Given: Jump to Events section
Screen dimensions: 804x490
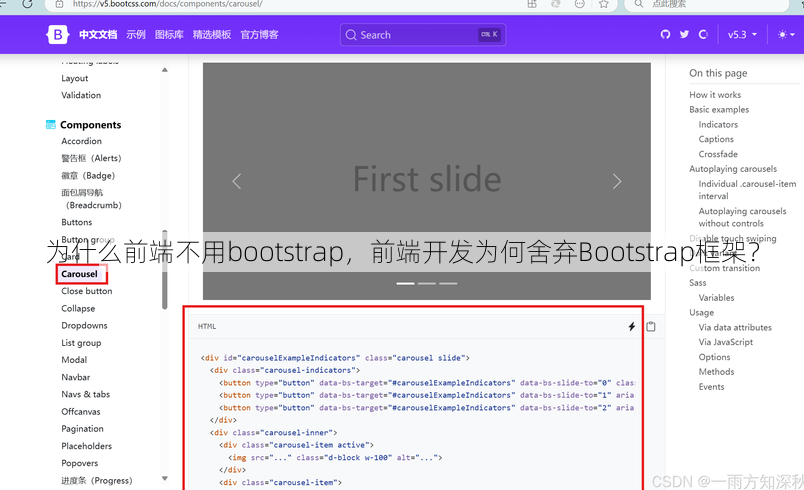Looking at the screenshot, I should 711,386.
